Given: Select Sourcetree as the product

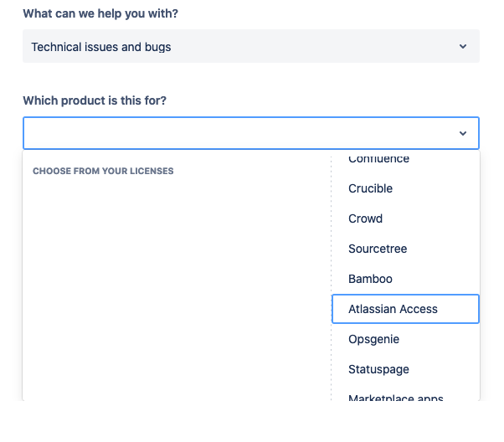Looking at the screenshot, I should [377, 249].
